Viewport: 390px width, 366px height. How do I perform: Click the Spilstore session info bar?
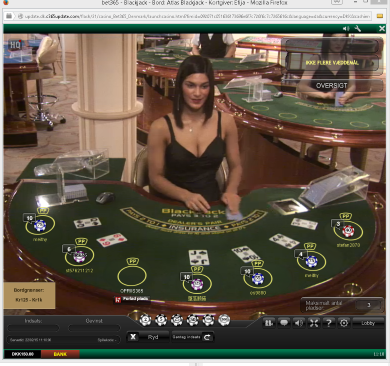click(63, 340)
